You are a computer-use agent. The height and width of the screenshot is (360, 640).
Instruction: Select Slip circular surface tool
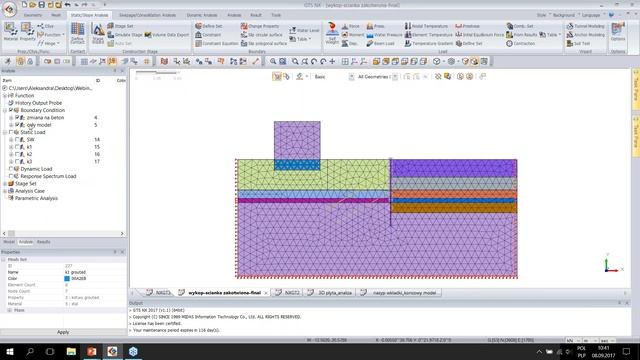coord(261,35)
